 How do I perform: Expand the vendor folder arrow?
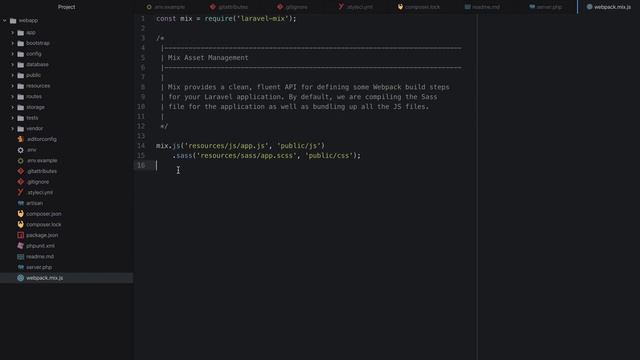(x=12, y=129)
